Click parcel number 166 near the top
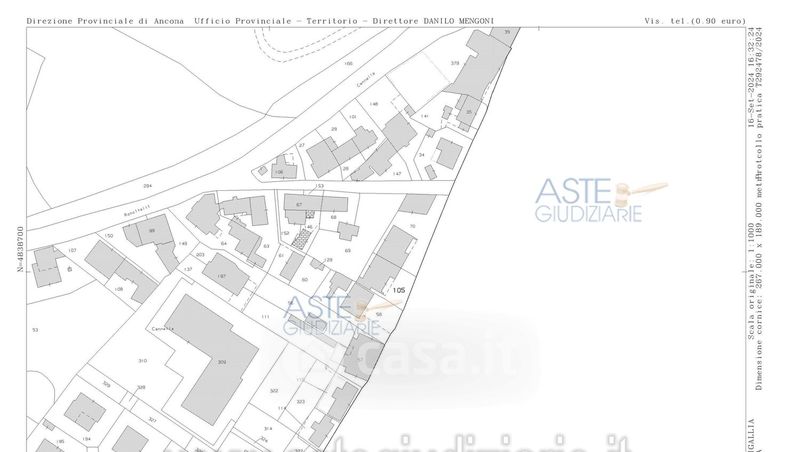 (x=348, y=64)
